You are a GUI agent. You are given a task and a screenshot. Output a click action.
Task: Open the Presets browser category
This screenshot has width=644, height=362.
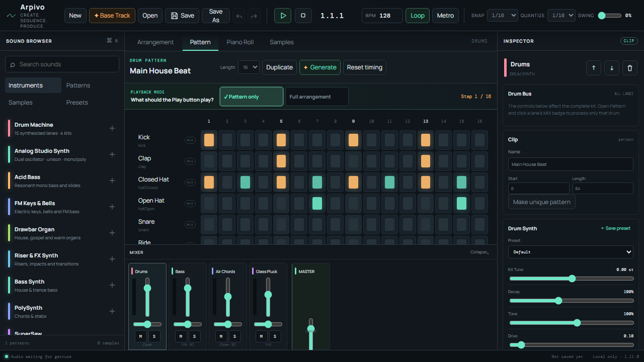pos(90,103)
